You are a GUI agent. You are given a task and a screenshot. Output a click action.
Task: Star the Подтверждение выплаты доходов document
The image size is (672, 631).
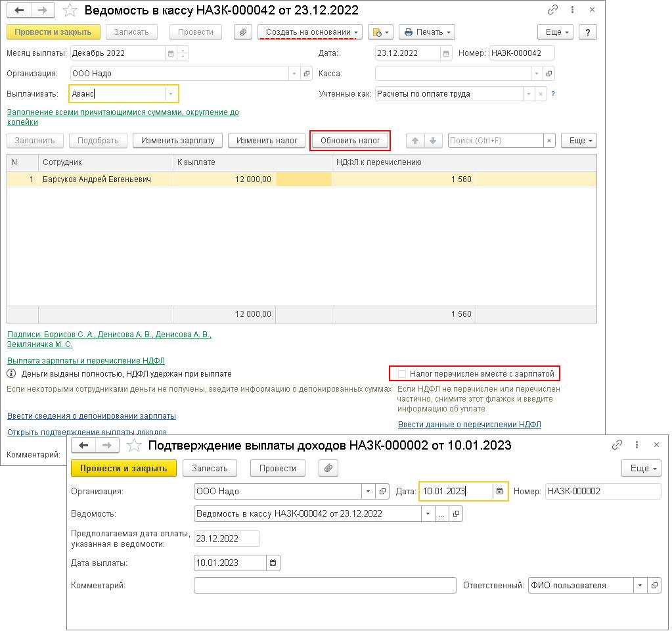point(134,445)
